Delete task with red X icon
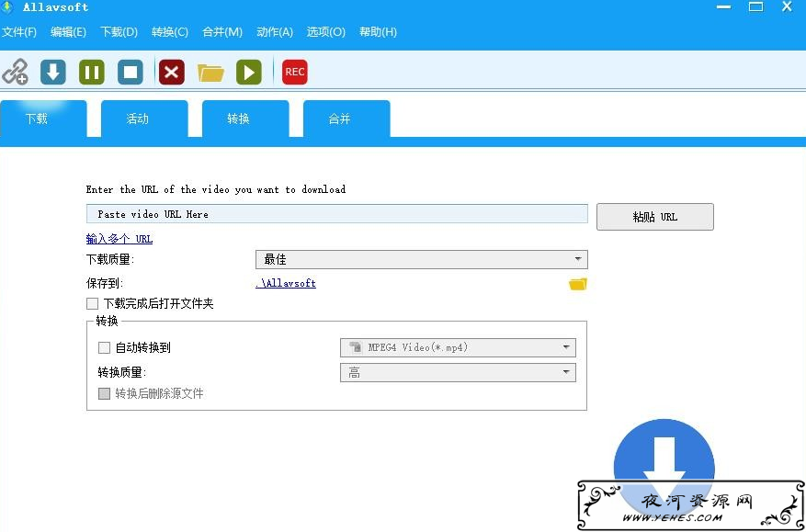The width and height of the screenshot is (806, 532). pyautogui.click(x=171, y=72)
